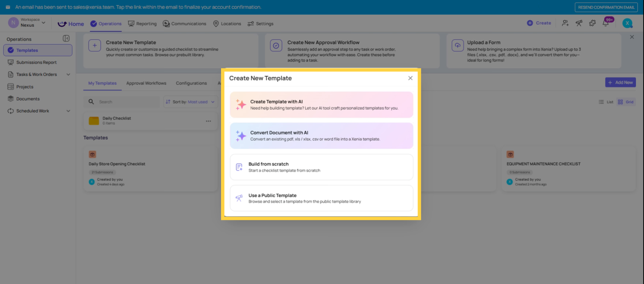The height and width of the screenshot is (284, 644).
Task: Open the Reporting top menu
Action: [142, 24]
